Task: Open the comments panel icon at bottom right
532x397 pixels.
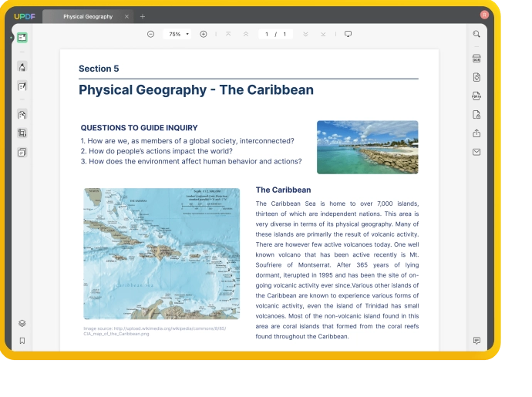Action: pyautogui.click(x=476, y=340)
